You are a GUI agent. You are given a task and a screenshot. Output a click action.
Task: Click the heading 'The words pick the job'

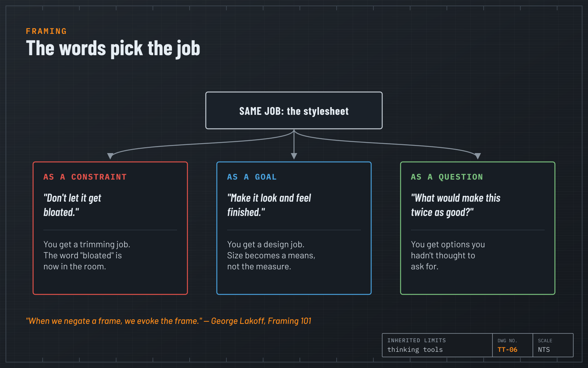click(113, 49)
